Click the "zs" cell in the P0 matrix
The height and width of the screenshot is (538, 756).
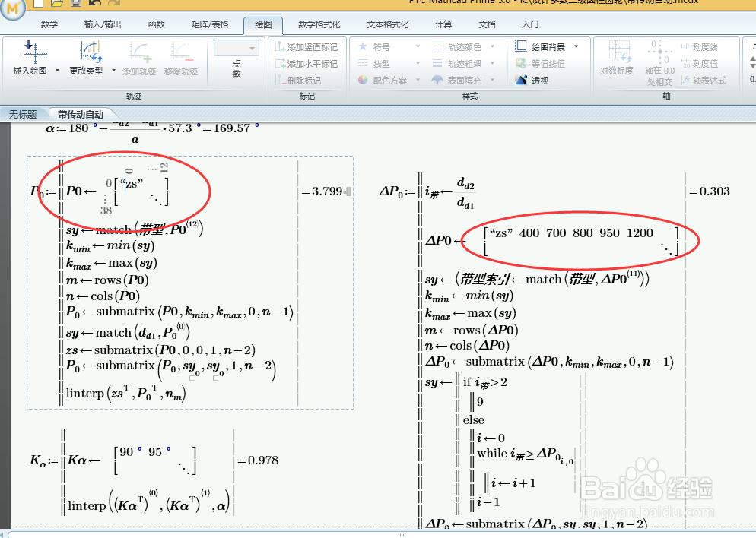point(132,183)
